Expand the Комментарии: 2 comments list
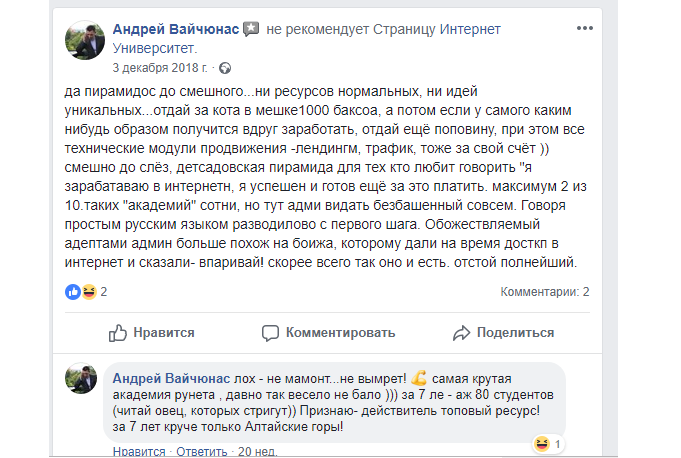The height and width of the screenshot is (458, 681). (543, 292)
